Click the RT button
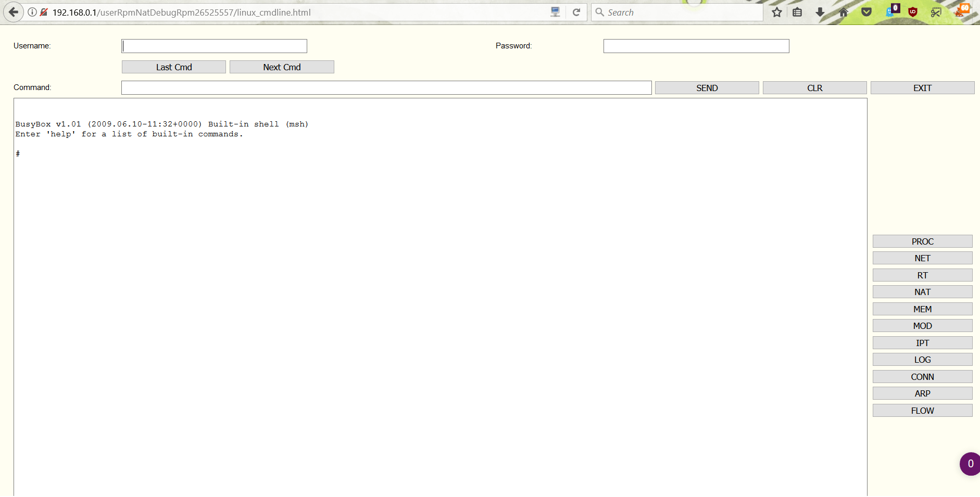The height and width of the screenshot is (497, 980). coord(923,275)
